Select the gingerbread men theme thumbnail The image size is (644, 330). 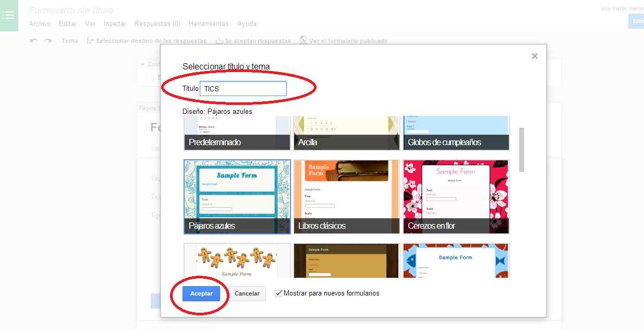[237, 261]
